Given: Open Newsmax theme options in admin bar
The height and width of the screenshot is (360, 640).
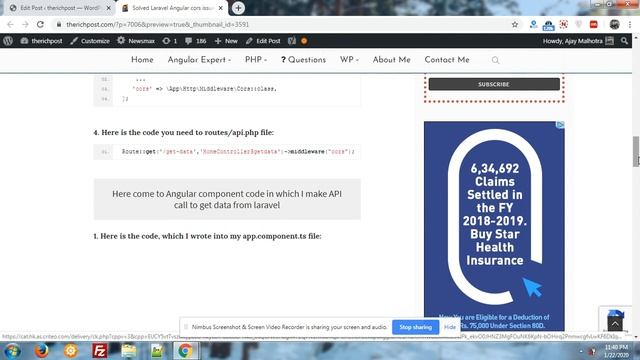Looking at the screenshot, I should tap(136, 41).
